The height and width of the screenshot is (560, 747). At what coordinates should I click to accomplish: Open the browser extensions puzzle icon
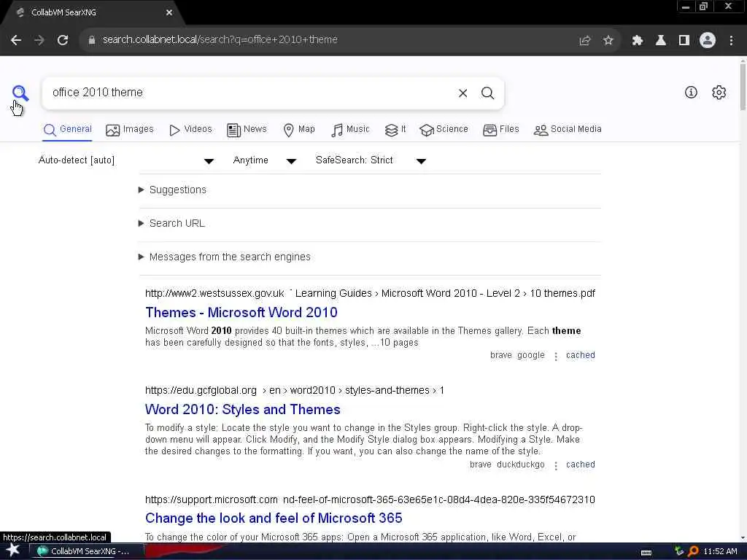638,41
